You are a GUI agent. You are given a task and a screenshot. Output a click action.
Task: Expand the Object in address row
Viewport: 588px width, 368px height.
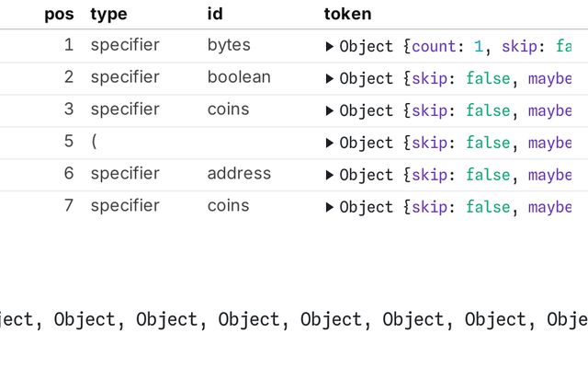(330, 175)
